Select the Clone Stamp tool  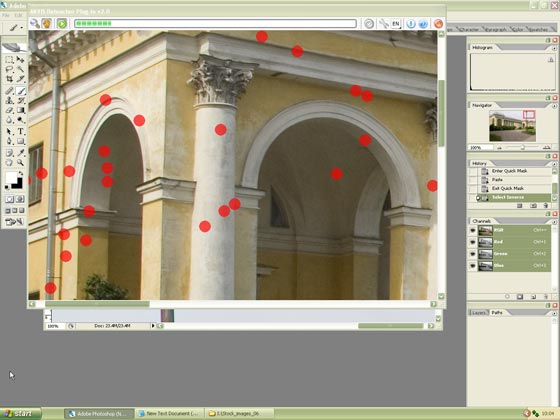(x=9, y=101)
